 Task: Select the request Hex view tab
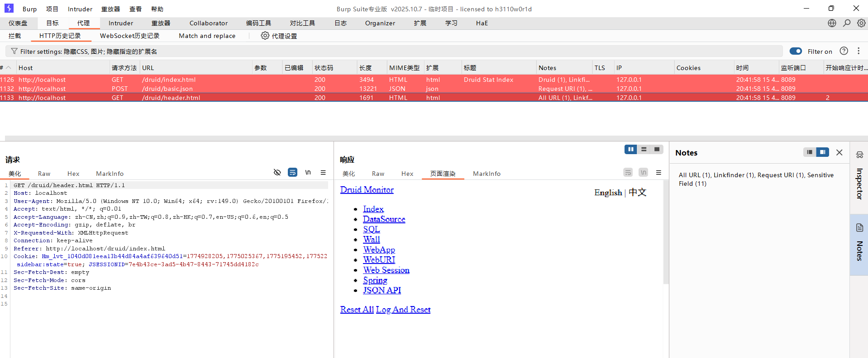coord(73,174)
